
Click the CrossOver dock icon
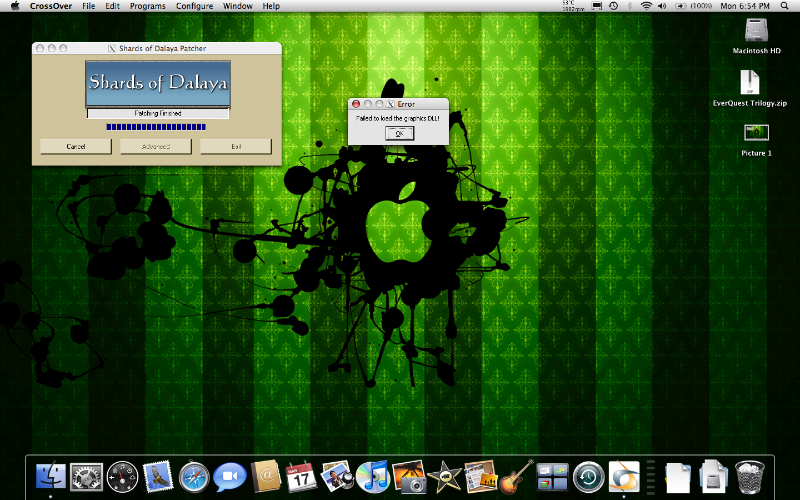(x=624, y=477)
